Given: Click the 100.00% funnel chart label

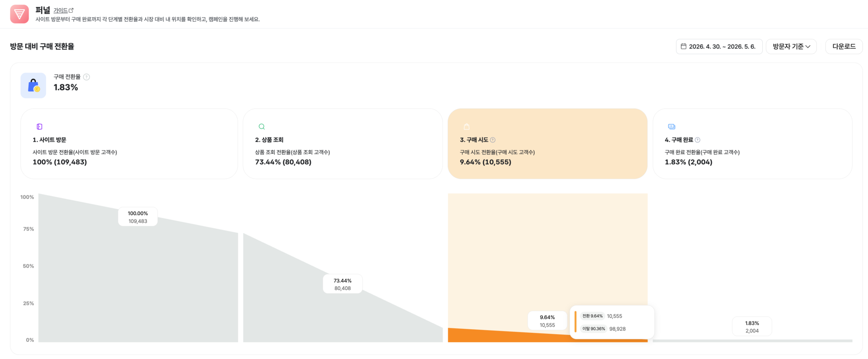Looking at the screenshot, I should (138, 217).
